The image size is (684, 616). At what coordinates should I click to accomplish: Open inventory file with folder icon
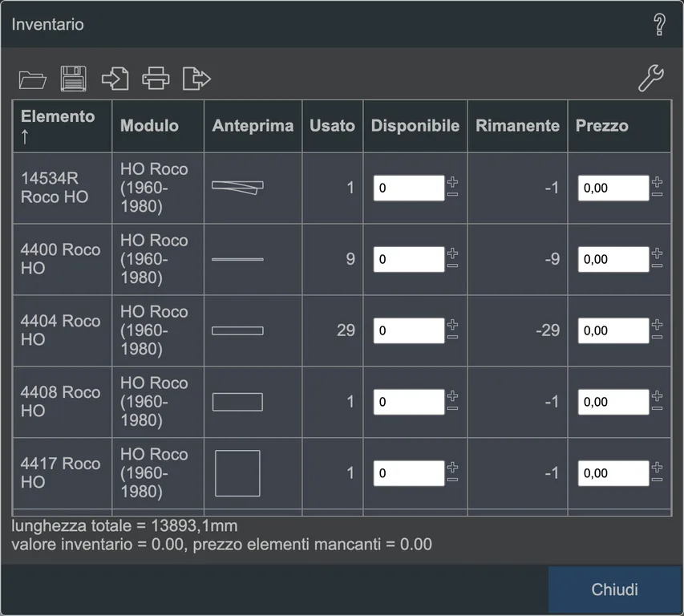point(33,79)
